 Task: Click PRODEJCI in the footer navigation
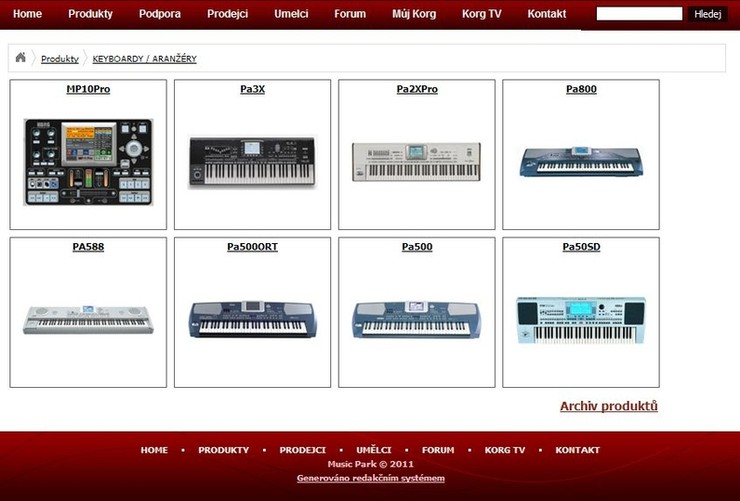click(x=303, y=450)
